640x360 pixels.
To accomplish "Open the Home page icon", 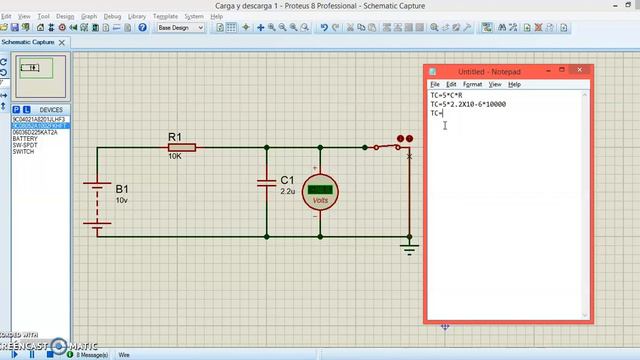I will [x=40, y=27].
